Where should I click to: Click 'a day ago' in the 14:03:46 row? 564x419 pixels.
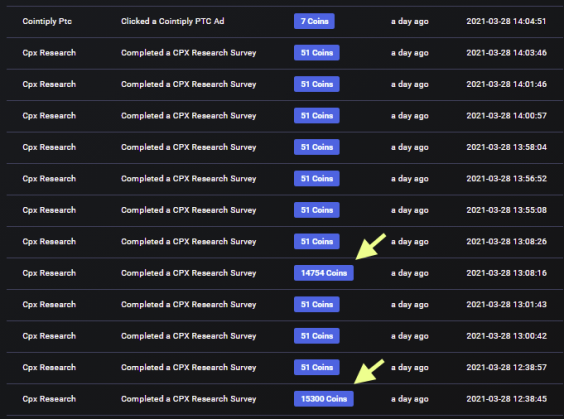coord(410,53)
